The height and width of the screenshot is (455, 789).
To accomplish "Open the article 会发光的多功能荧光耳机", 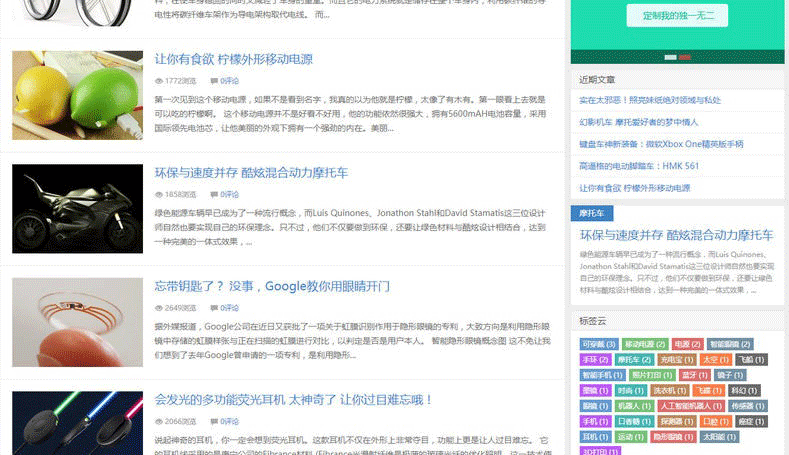I will pos(293,400).
